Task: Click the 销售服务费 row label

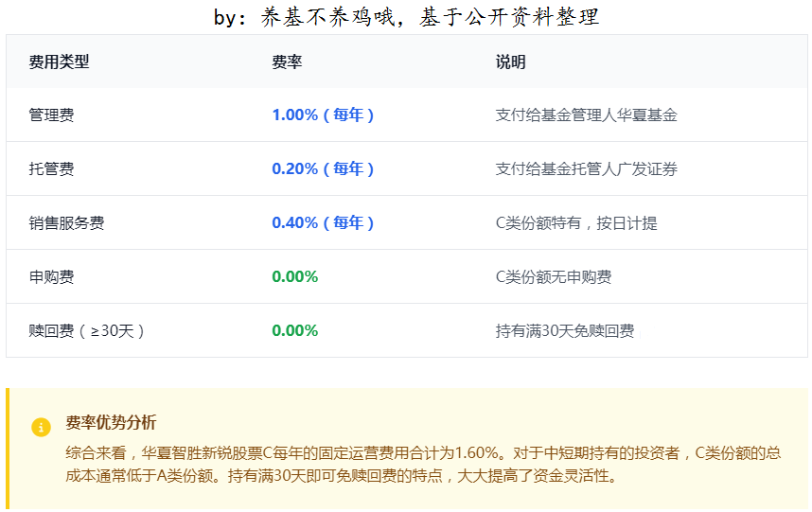Action: point(67,223)
